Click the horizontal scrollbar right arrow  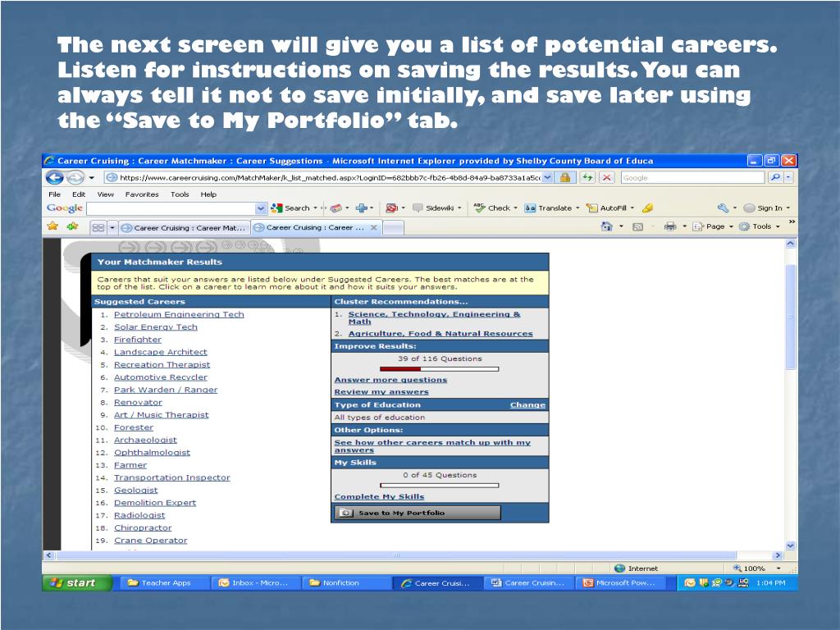778,555
